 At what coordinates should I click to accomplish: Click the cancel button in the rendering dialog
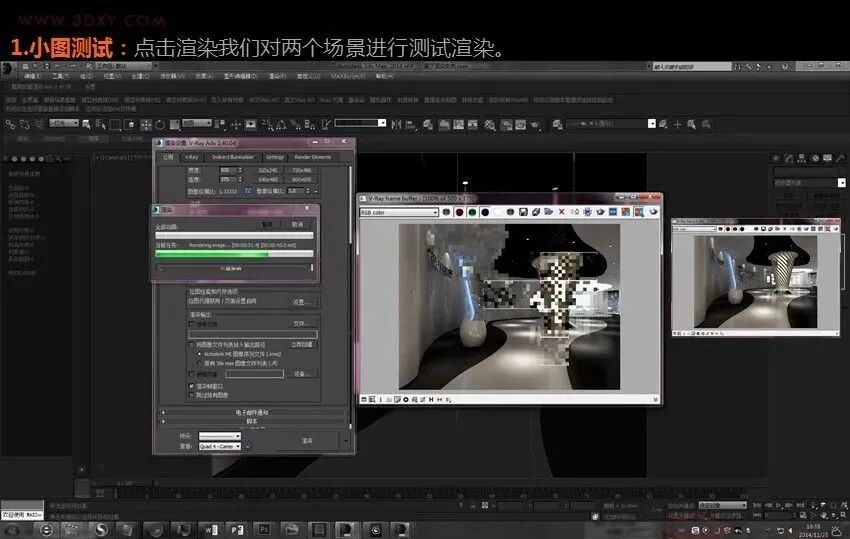pos(297,224)
